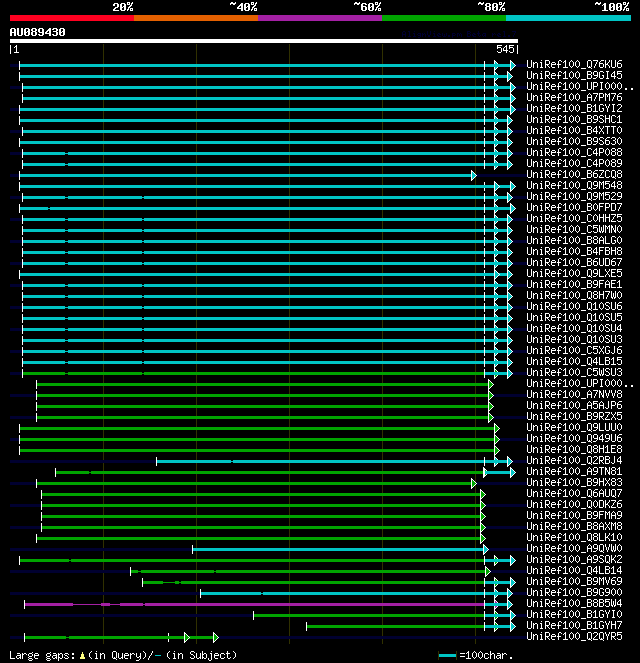Click the cyan ~100% identity legend segment
This screenshot has height=663, width=640.
(568, 18)
